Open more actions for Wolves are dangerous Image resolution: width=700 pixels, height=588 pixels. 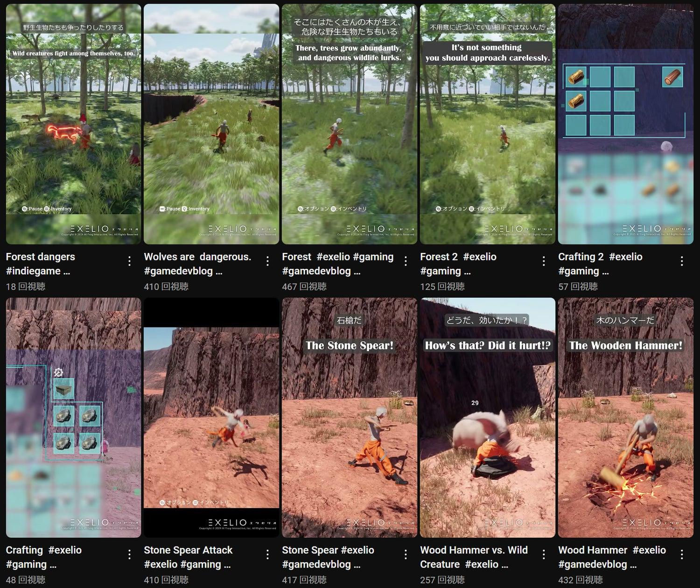pos(267,261)
